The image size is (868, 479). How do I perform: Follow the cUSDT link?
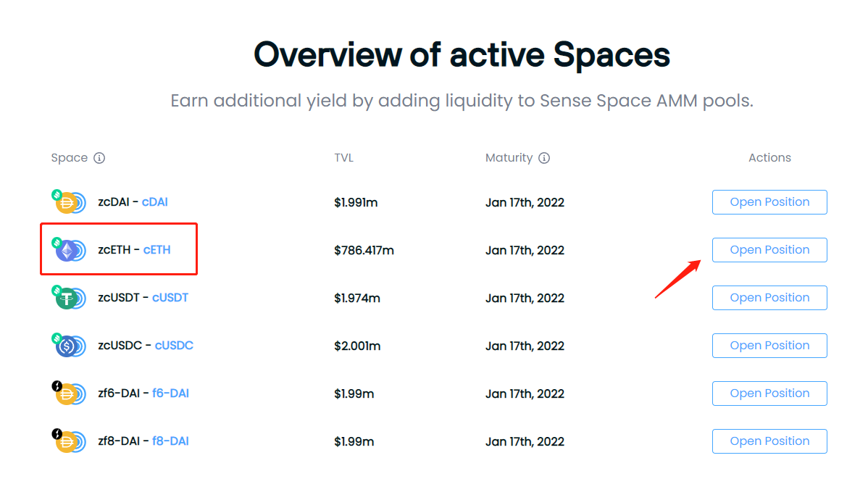(170, 297)
